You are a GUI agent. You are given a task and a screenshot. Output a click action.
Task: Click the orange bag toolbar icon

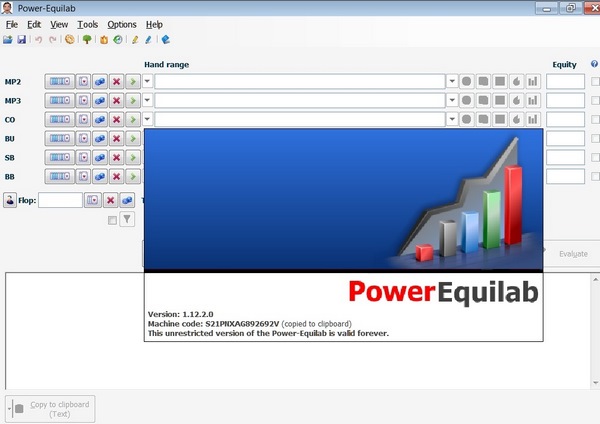(x=104, y=39)
